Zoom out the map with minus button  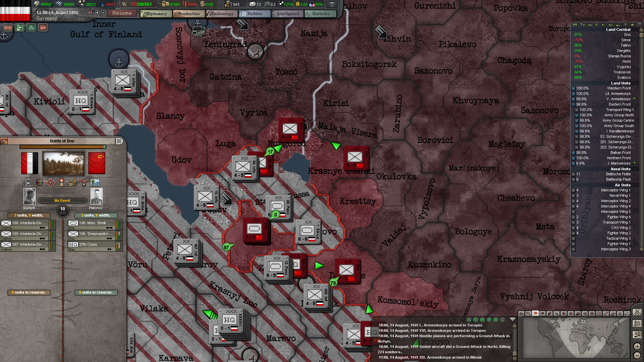click(x=637, y=356)
